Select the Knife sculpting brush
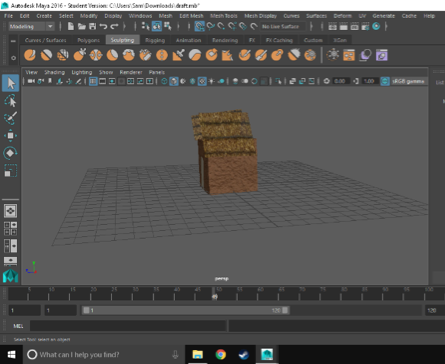 coord(244,55)
